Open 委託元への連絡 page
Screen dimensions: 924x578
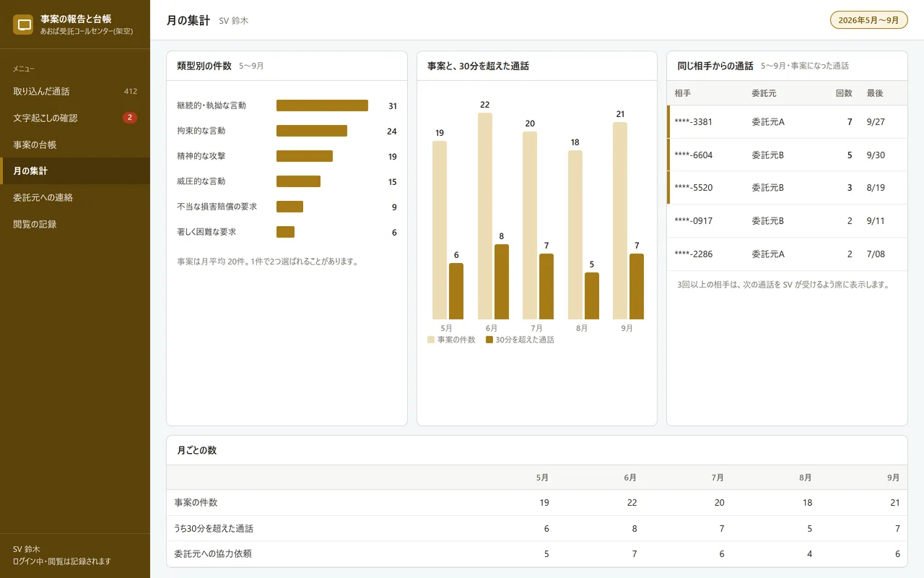[x=75, y=197]
